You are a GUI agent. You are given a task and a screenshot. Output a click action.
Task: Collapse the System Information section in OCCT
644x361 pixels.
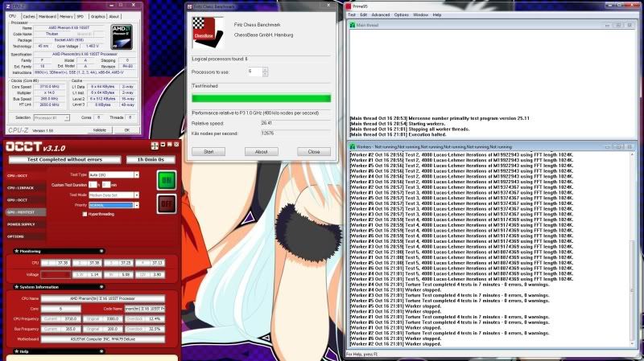(101, 287)
